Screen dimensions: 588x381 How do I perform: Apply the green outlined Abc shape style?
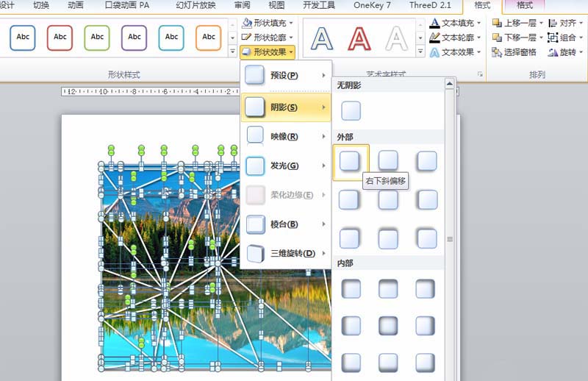point(97,38)
